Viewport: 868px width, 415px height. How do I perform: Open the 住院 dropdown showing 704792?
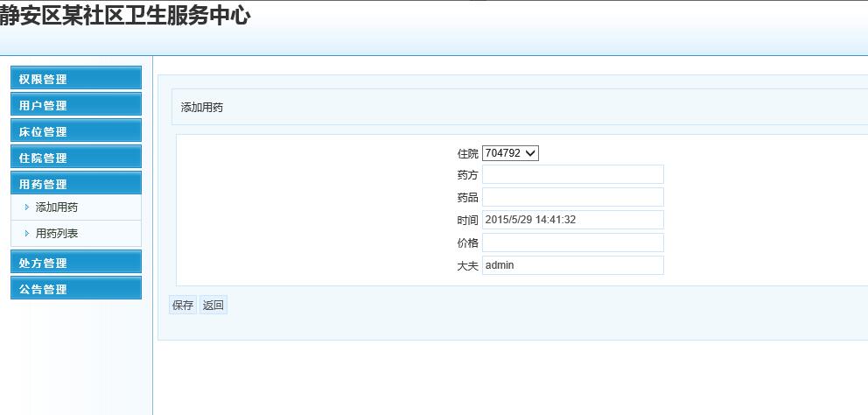point(510,153)
